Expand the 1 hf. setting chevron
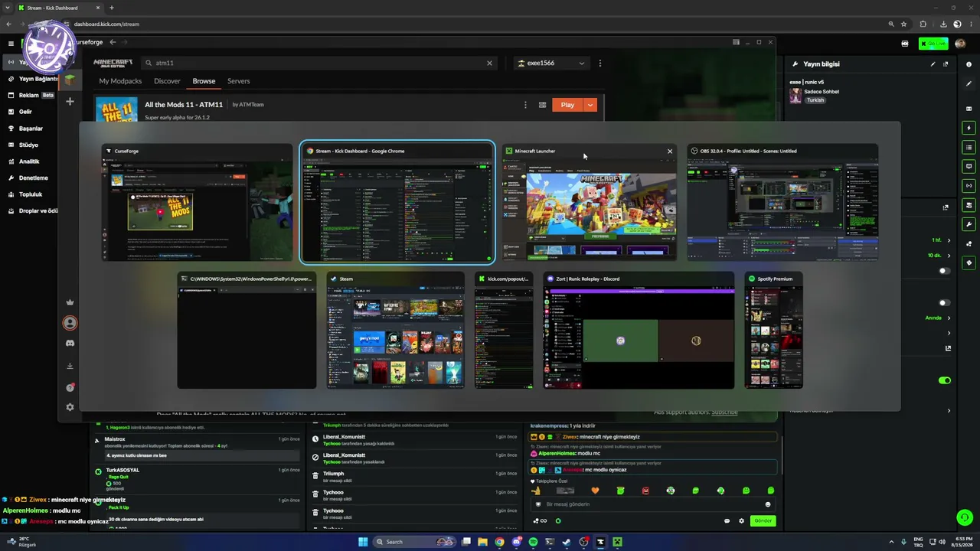This screenshot has height=551, width=980. click(949, 240)
